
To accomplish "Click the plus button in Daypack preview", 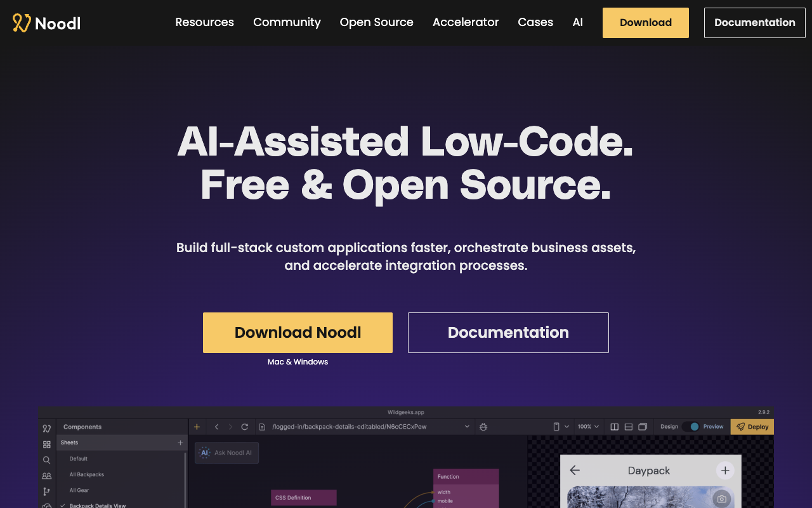I will tap(725, 471).
